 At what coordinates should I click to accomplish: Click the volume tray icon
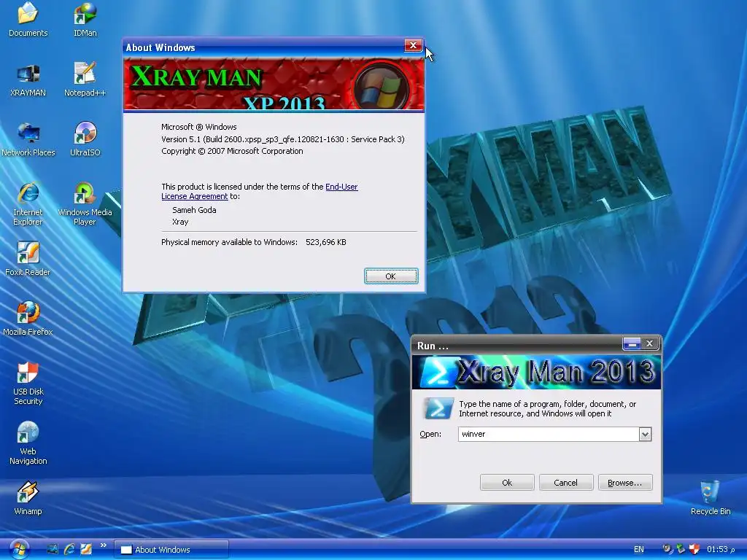[x=667, y=549]
